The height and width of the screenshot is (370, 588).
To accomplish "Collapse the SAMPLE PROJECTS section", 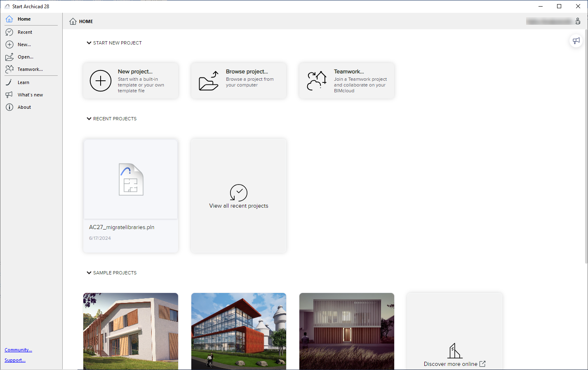I will coord(89,273).
